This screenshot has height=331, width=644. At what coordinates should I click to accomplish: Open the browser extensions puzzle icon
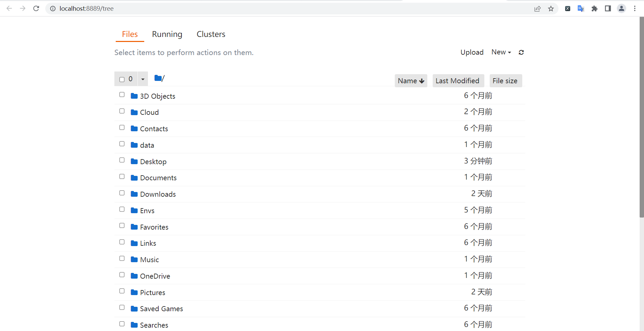pyautogui.click(x=594, y=9)
